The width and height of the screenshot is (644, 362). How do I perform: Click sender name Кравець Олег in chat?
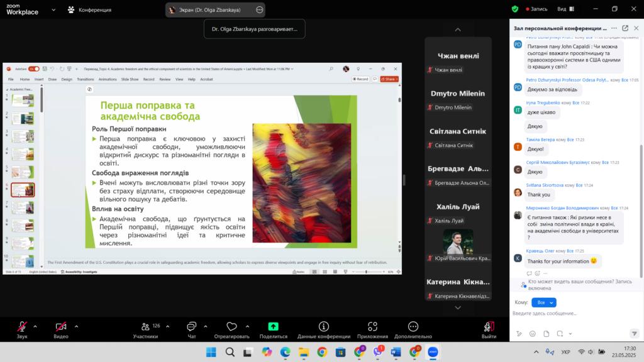pos(540,251)
